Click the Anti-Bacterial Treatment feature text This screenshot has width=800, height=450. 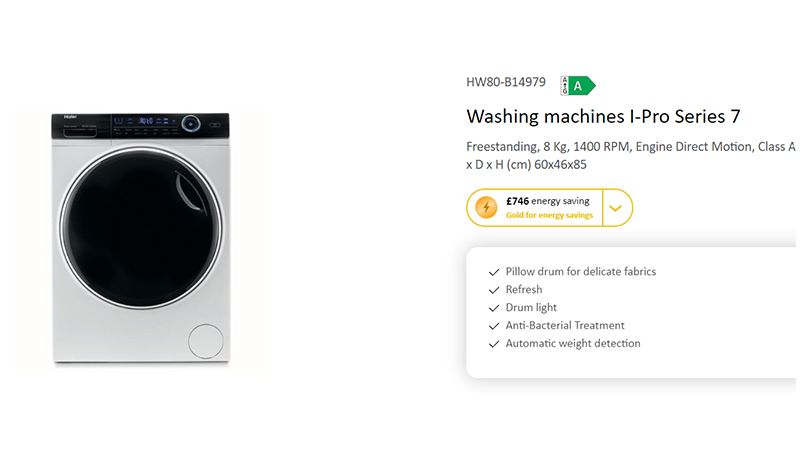[x=565, y=326]
